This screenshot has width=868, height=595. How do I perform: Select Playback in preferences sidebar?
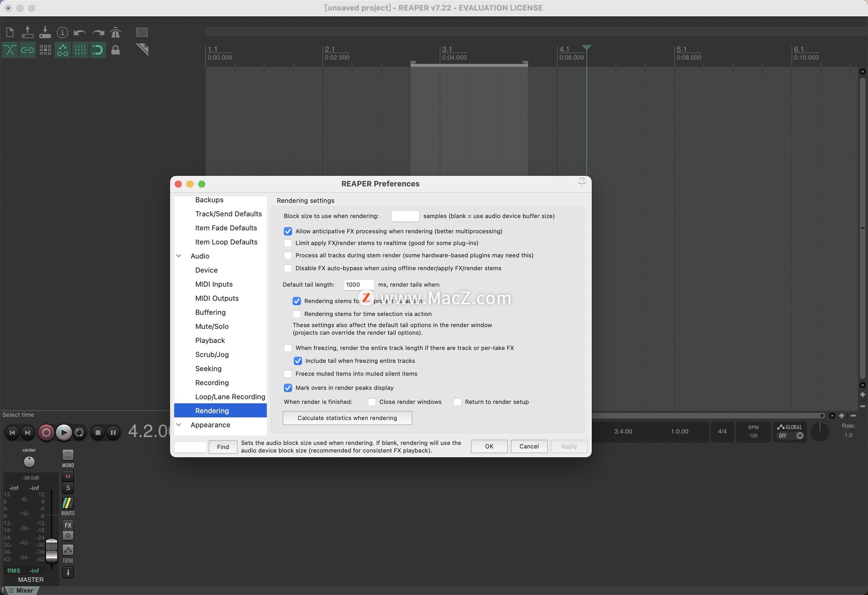click(x=210, y=341)
